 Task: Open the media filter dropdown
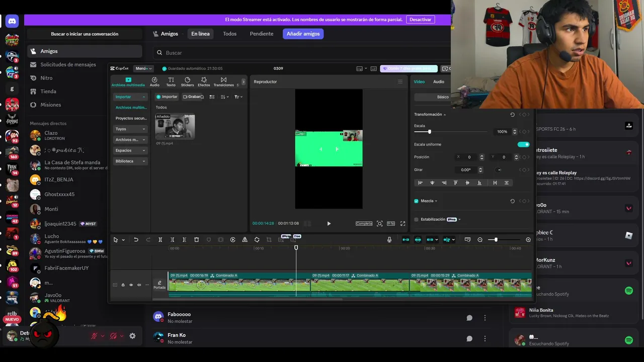point(238,97)
